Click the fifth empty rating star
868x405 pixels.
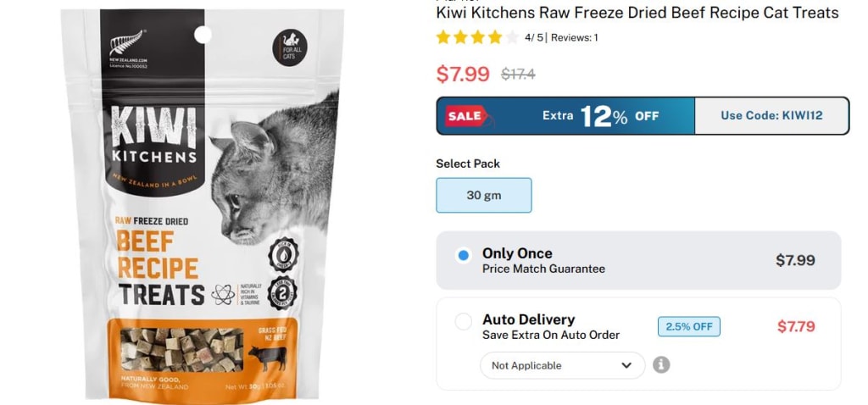tap(512, 37)
